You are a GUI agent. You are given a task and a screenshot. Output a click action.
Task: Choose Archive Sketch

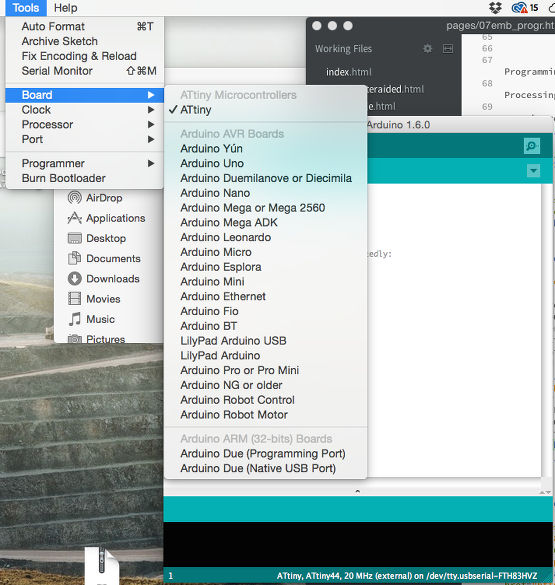(85, 41)
